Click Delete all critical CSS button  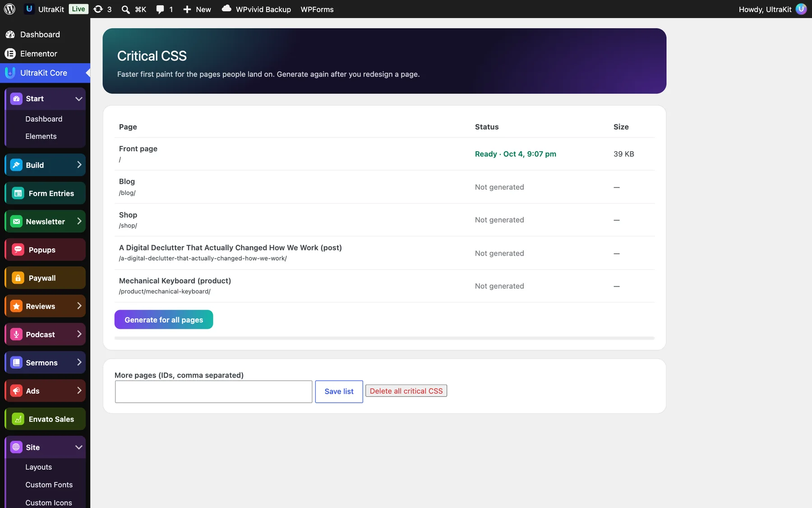tap(406, 391)
